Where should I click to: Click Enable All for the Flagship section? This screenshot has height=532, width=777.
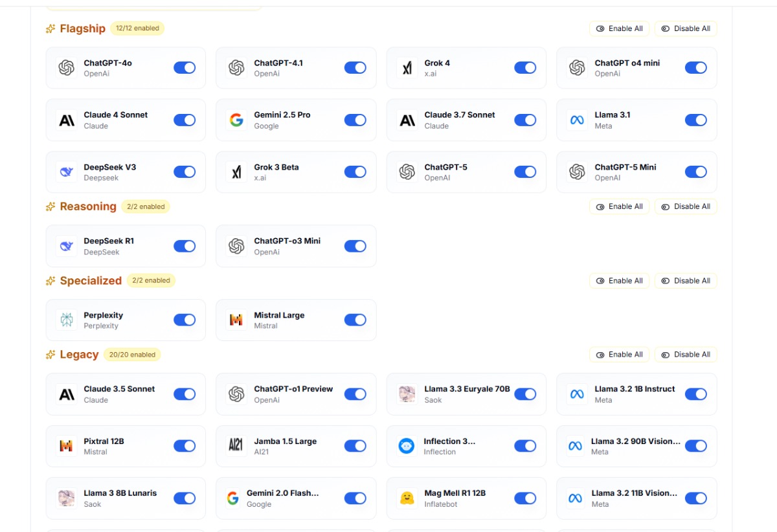pos(619,28)
